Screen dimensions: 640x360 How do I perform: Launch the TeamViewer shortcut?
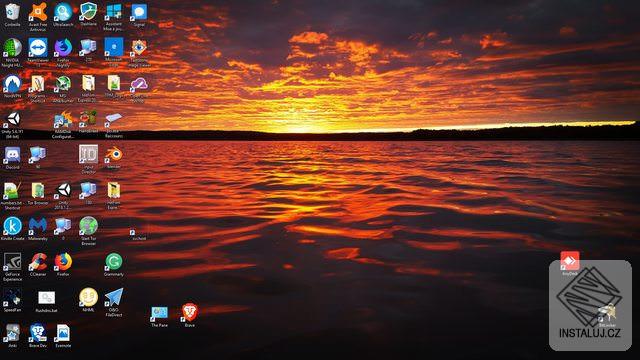point(38,47)
